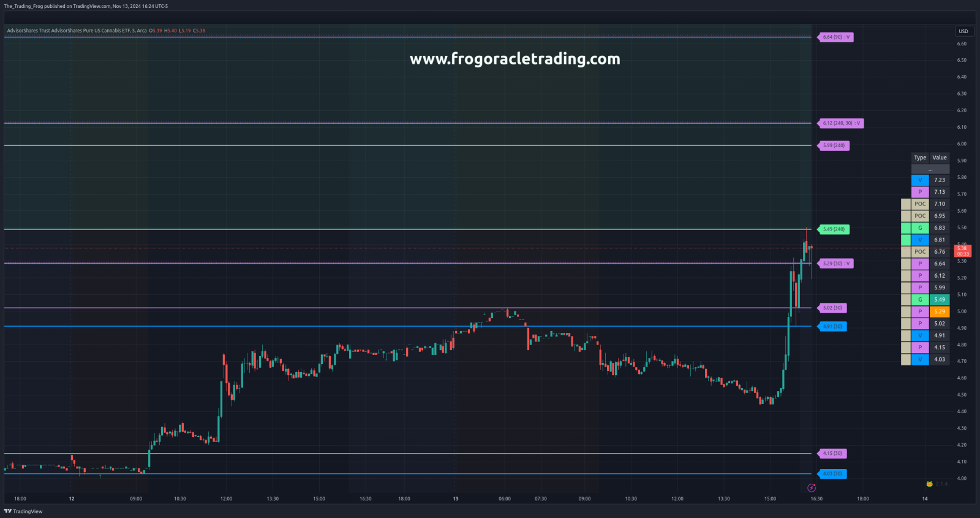Click the ellipsis row in levels table
The width and height of the screenshot is (980, 518).
930,169
